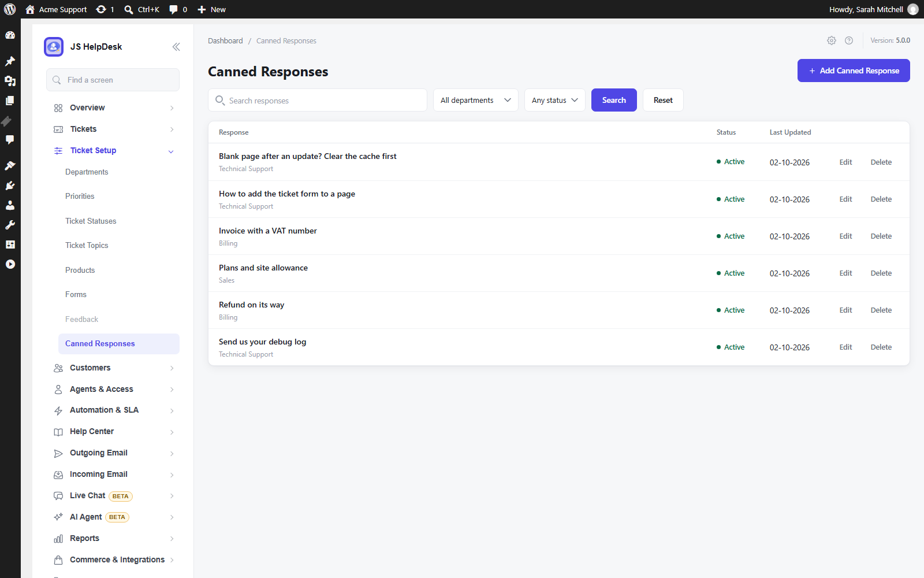This screenshot has height=578, width=924.
Task: Collapse the Ticket Setup section
Action: tap(114, 151)
